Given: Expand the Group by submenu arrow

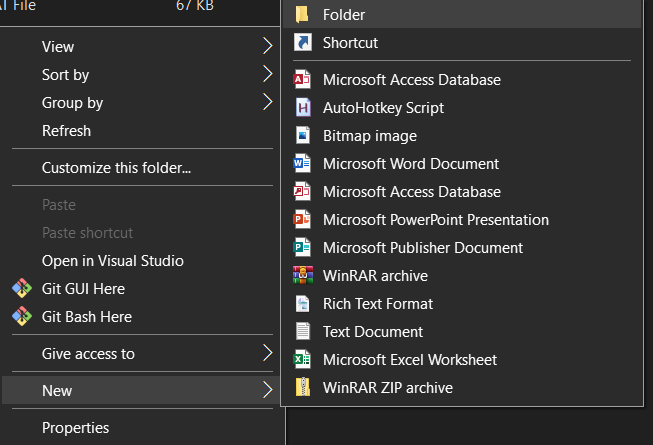Looking at the screenshot, I should pos(267,102).
